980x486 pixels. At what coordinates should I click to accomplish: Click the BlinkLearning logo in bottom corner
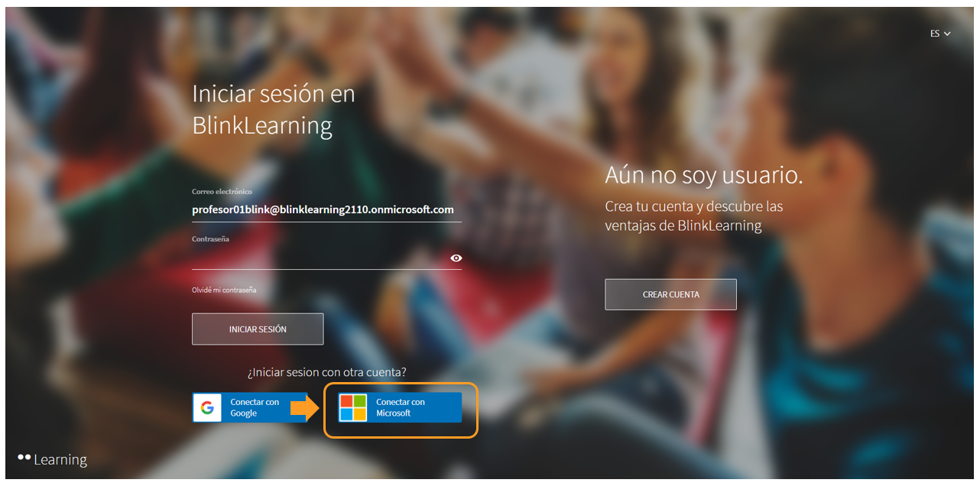coord(52,459)
